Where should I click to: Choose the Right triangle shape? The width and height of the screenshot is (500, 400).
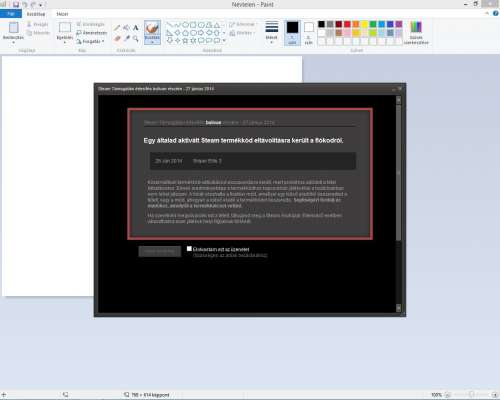(170, 33)
